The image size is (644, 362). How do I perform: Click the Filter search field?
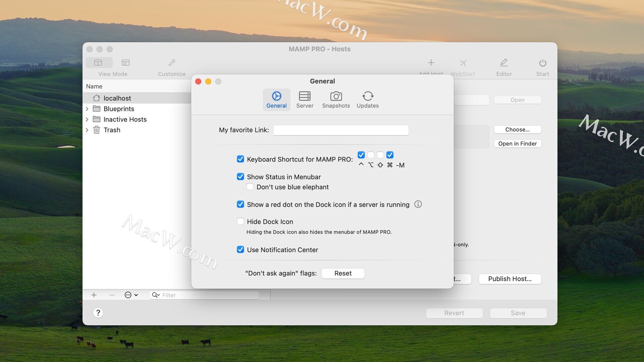[204, 295]
